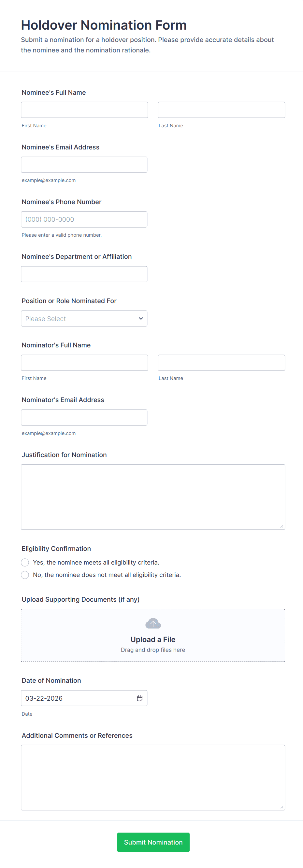Focus the Nominator's Last Name field

(222, 363)
